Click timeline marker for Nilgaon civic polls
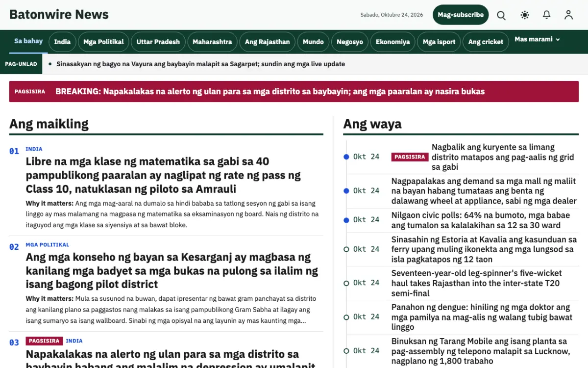The image size is (588, 368). coord(346,220)
